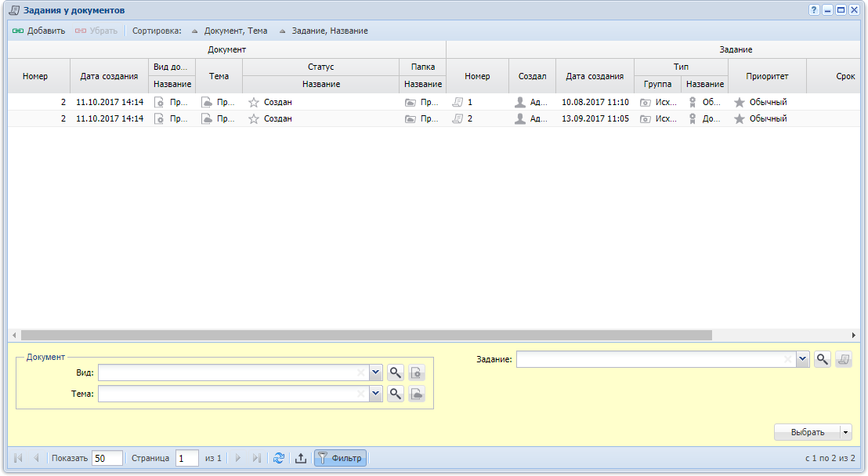
Task: Click group folder icon in task 1 row
Action: 645,102
